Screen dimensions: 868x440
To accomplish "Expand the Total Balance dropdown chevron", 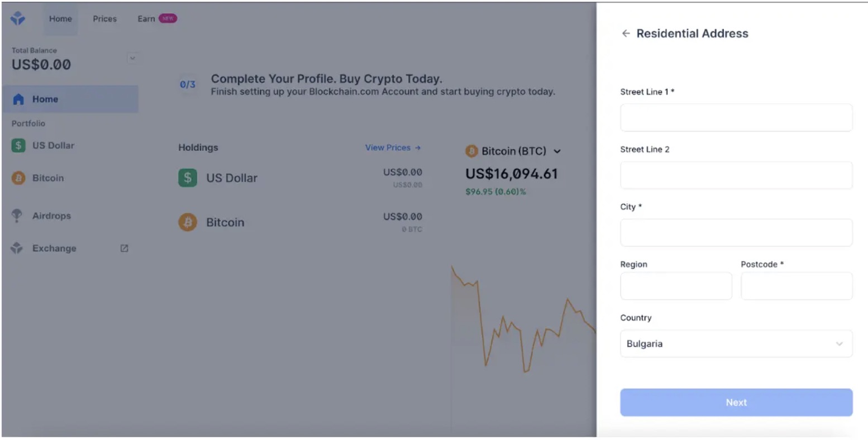I will pyautogui.click(x=133, y=58).
